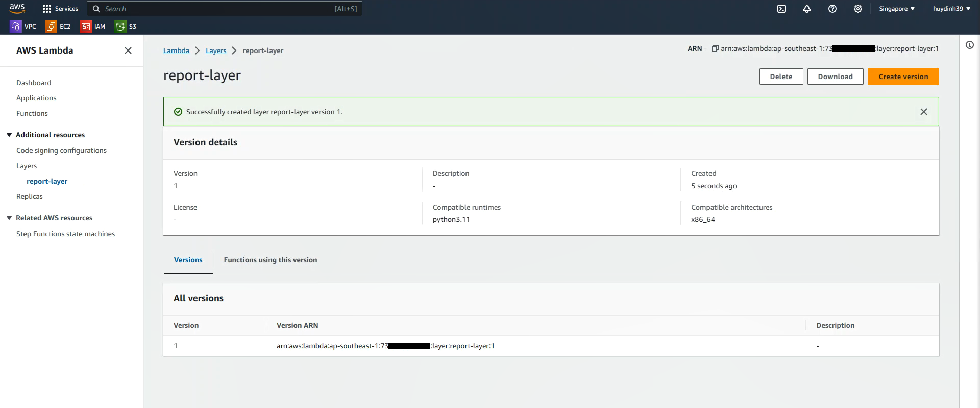The height and width of the screenshot is (408, 980).
Task: Switch to the Versions tab
Action: click(x=188, y=260)
